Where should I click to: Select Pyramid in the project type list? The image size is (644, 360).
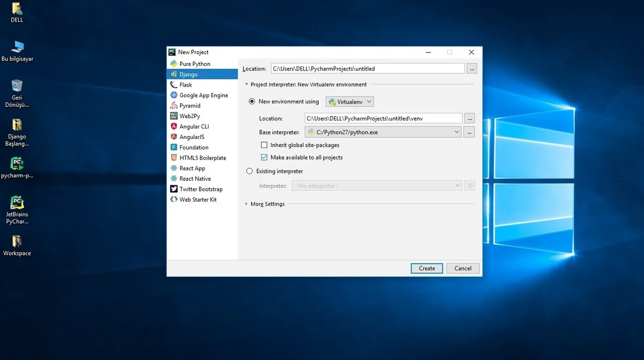tap(202, 106)
